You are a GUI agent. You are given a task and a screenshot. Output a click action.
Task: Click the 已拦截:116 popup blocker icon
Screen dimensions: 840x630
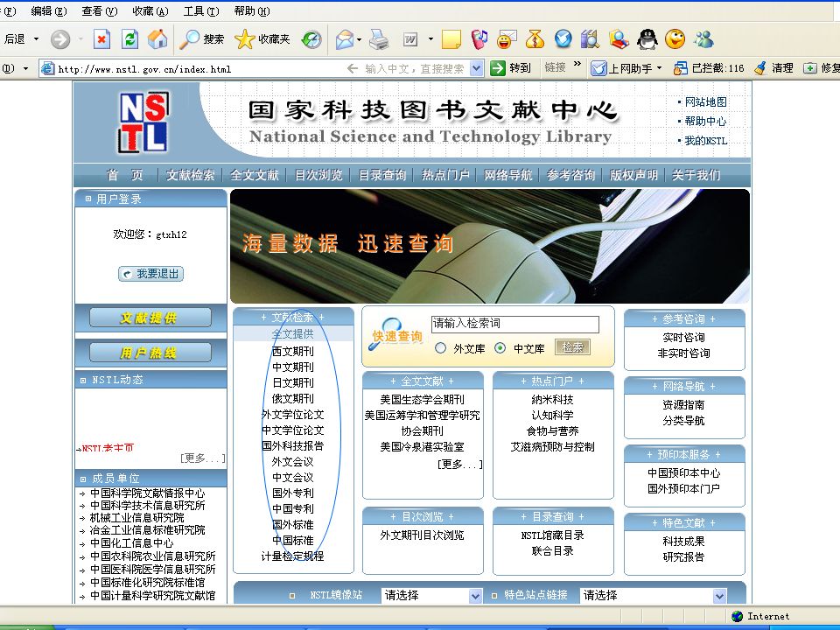pyautogui.click(x=708, y=68)
